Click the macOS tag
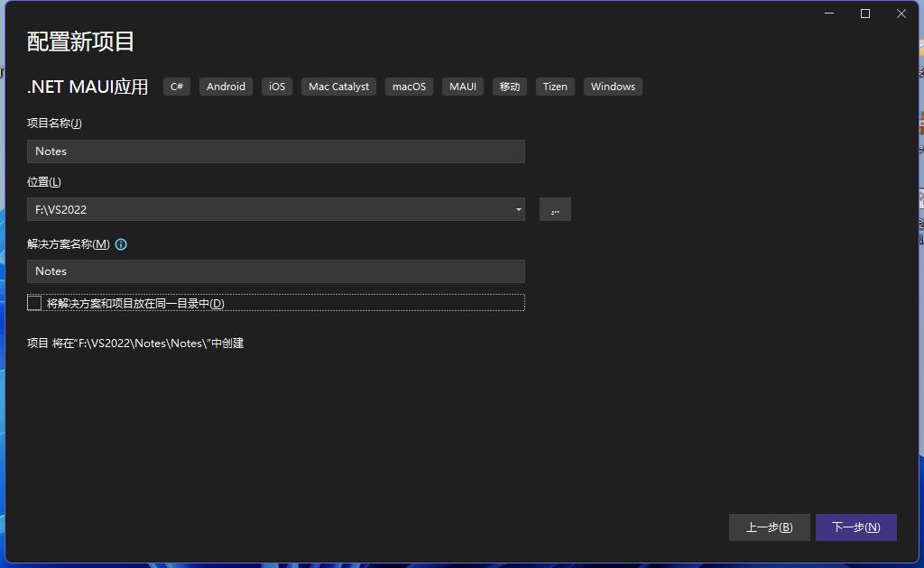The height and width of the screenshot is (568, 924). (409, 87)
